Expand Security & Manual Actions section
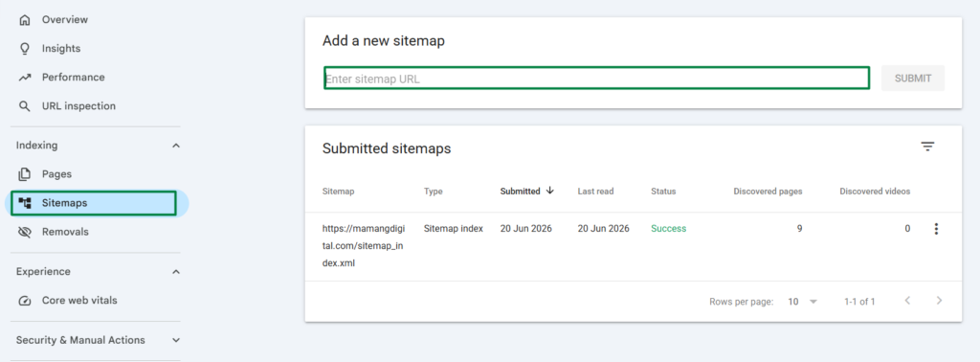Image resolution: width=980 pixels, height=362 pixels. point(176,341)
